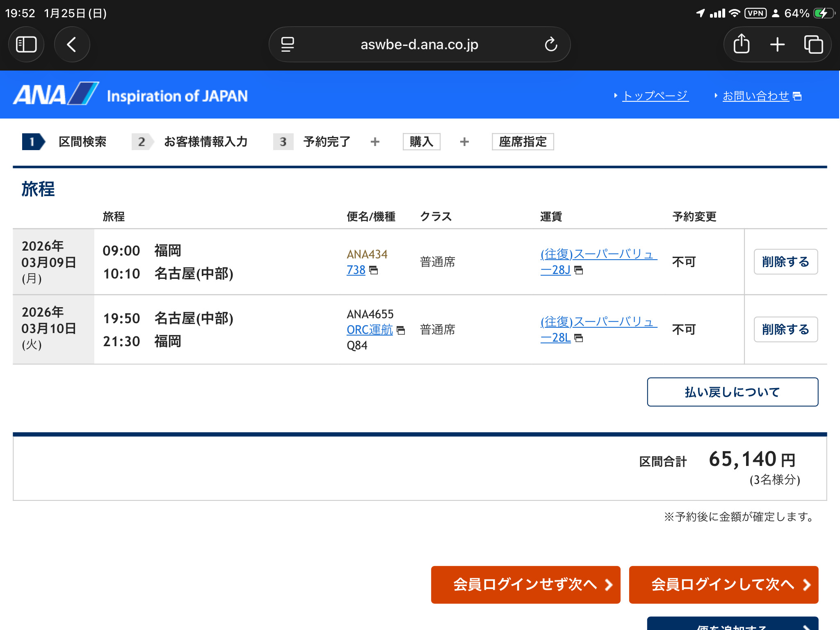Viewport: 840px width, 630px height.
Task: Toggle the Safari sidebar icon
Action: coord(26,44)
